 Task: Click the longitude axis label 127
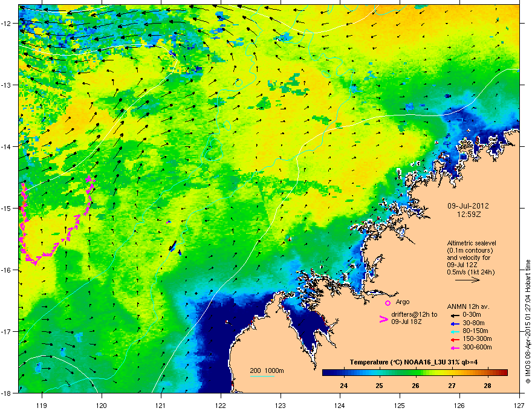click(x=519, y=405)
